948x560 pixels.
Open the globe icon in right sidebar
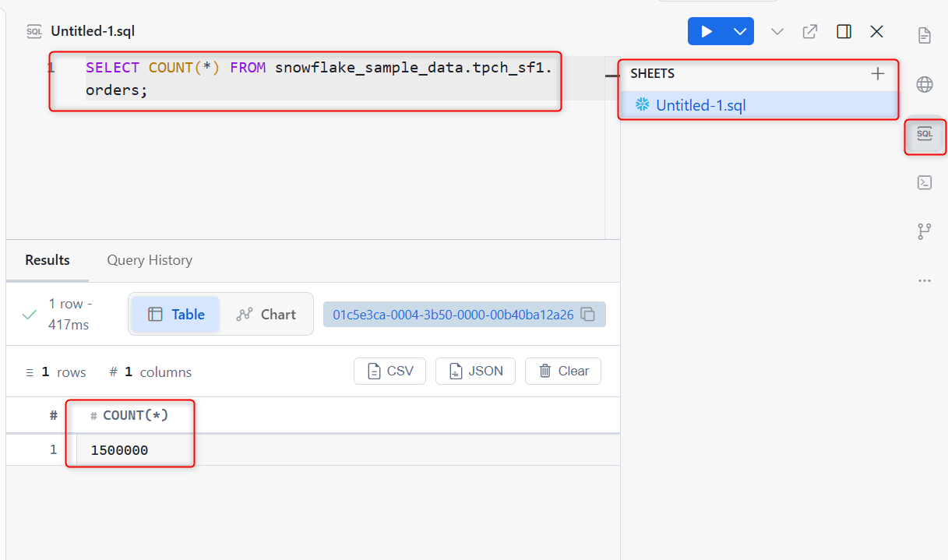tap(925, 84)
